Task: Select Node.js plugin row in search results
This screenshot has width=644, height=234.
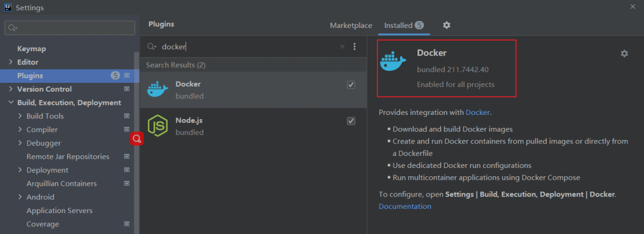Action: point(253,126)
